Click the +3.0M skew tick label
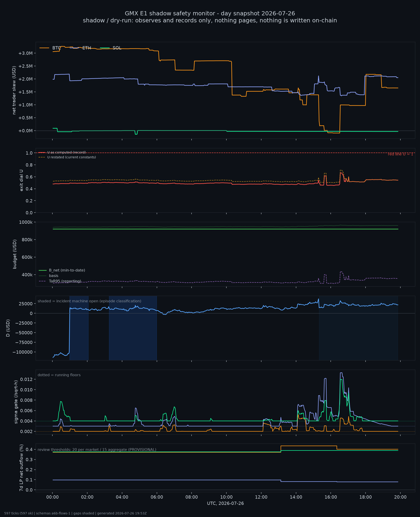The height and width of the screenshot is (517, 420). [x=25, y=53]
